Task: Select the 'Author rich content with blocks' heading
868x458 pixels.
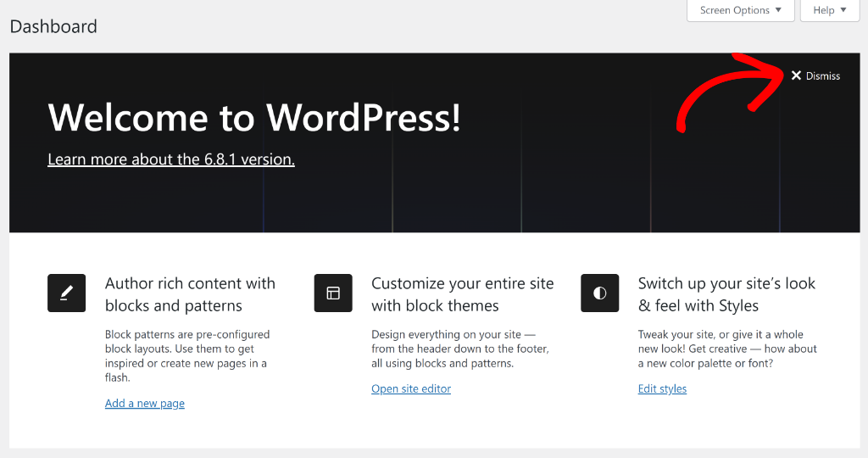Action: (190, 294)
